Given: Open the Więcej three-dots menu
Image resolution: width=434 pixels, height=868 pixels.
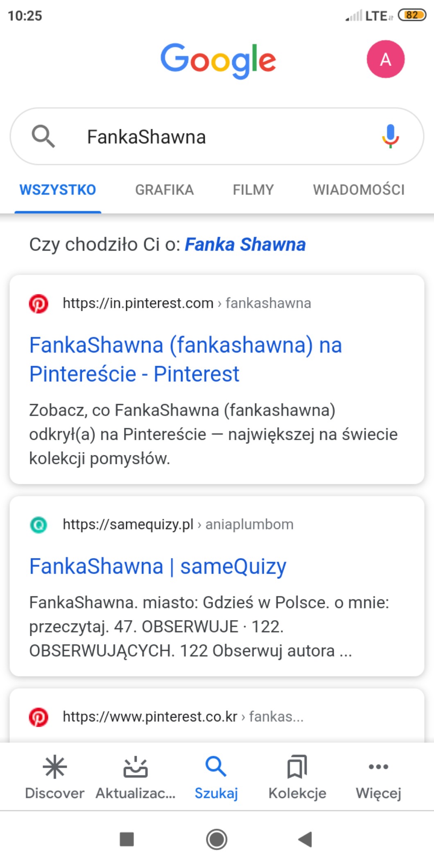Looking at the screenshot, I should point(378,767).
